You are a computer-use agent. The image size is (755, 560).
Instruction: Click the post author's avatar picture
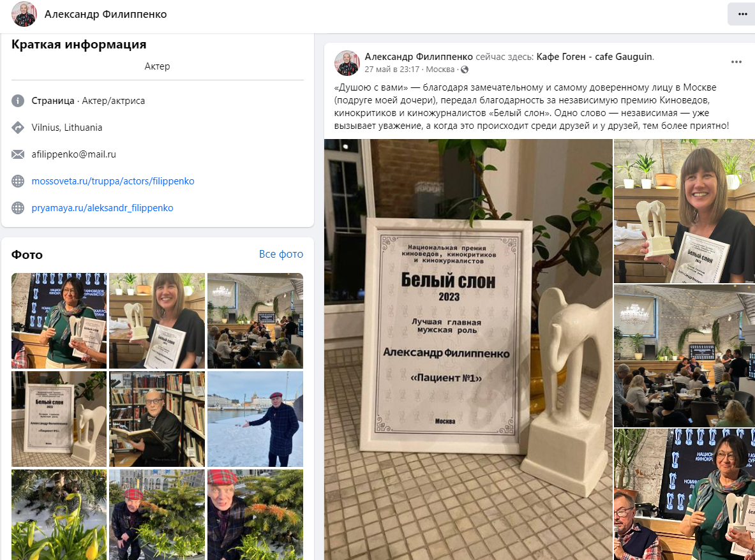tap(347, 63)
